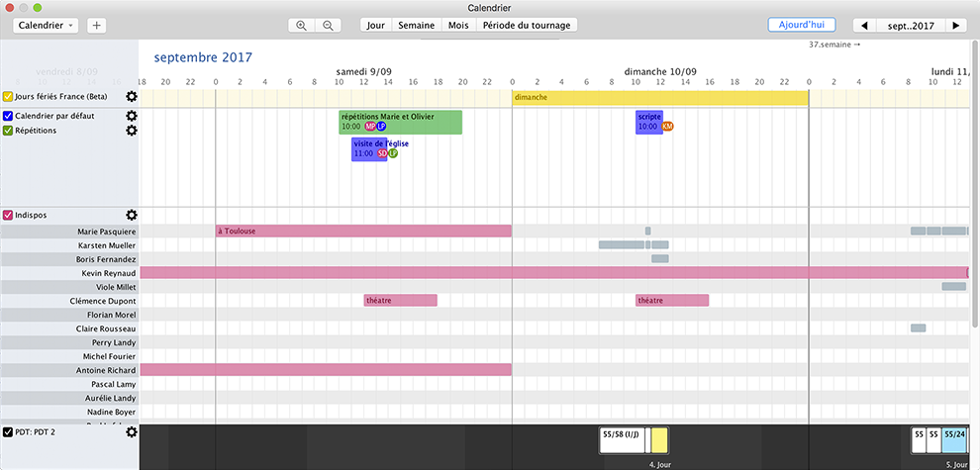
Task: Click the 37.semaine link
Action: (x=834, y=45)
